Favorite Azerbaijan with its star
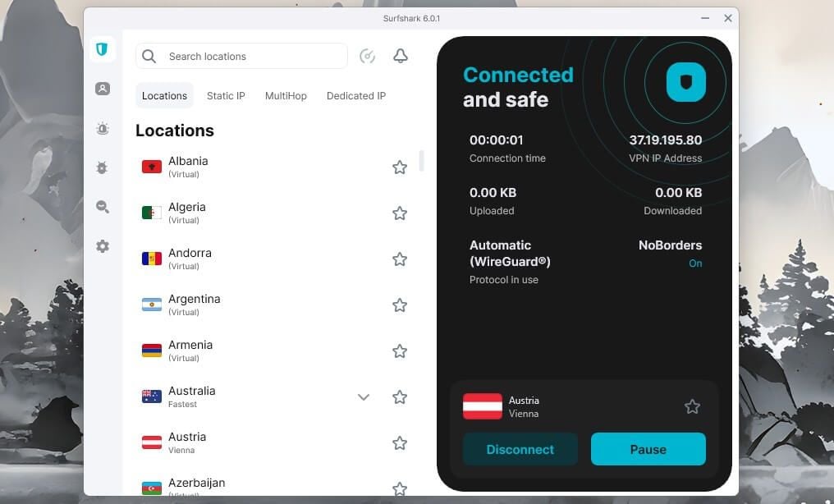The width and height of the screenshot is (834, 504). point(400,488)
